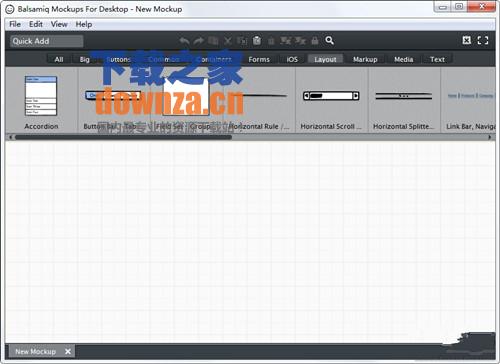500x364 pixels.
Task: Open the Help menu
Action: (x=84, y=24)
